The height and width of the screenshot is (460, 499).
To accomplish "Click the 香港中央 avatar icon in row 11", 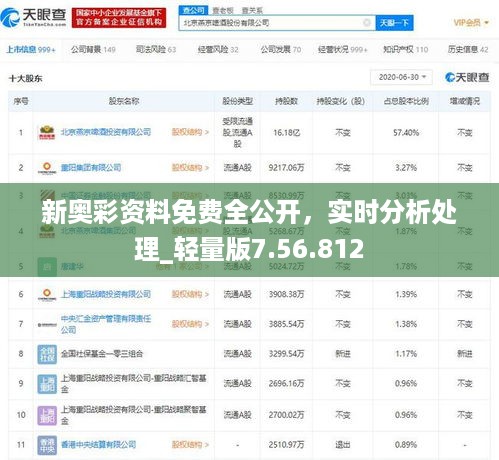I will [47, 445].
